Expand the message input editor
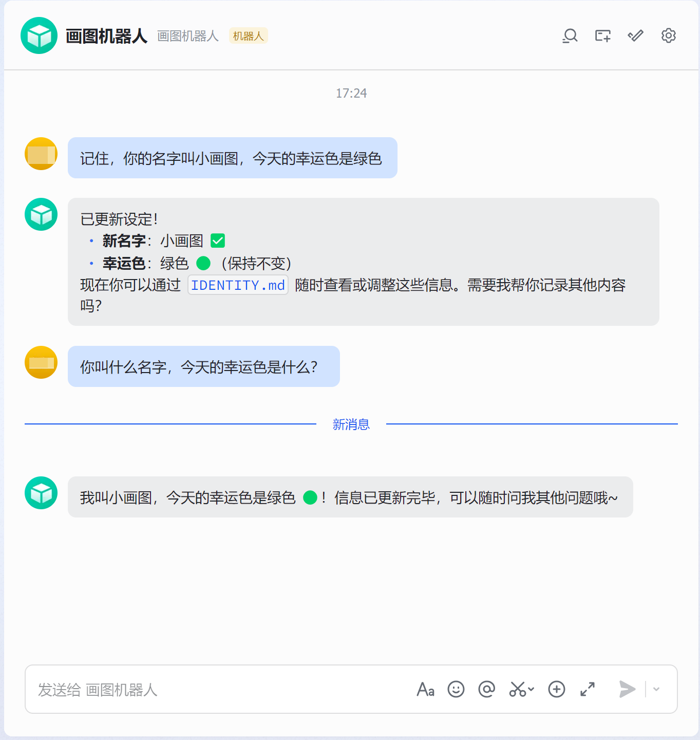The height and width of the screenshot is (740, 700). click(x=588, y=689)
